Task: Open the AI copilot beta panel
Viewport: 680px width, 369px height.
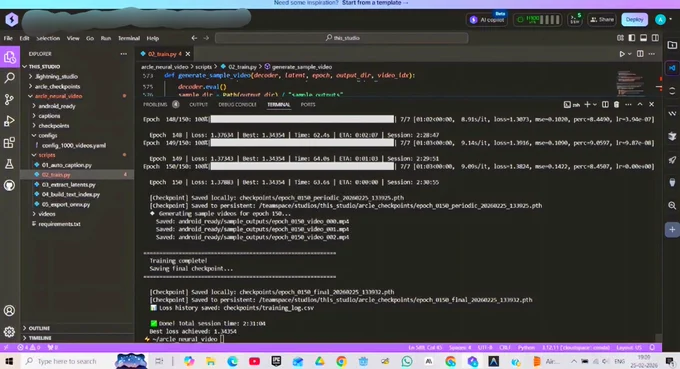Action: (487, 20)
